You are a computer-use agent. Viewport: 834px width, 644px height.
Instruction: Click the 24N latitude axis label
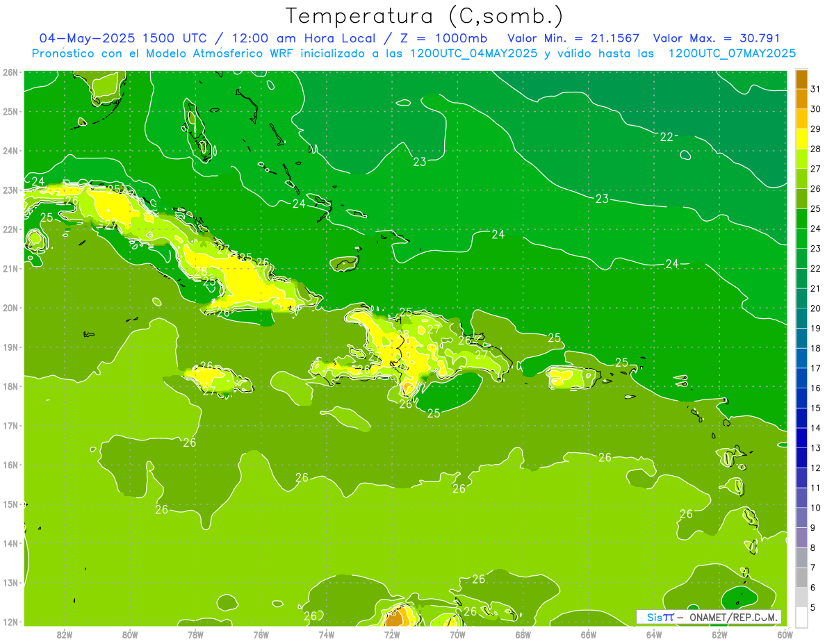click(x=10, y=151)
